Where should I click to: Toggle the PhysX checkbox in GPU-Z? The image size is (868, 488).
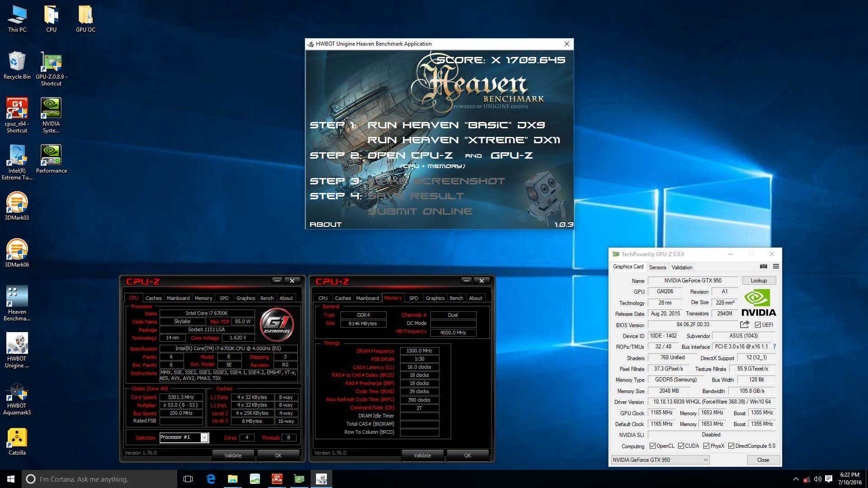[x=706, y=446]
